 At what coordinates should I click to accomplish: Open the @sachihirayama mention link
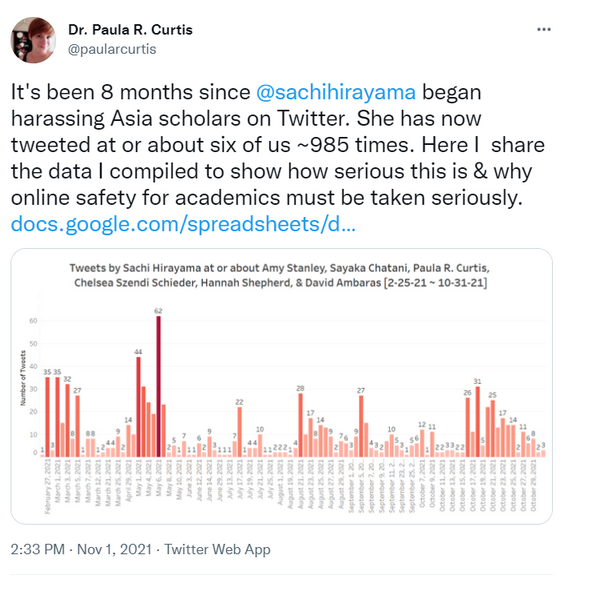[336, 92]
